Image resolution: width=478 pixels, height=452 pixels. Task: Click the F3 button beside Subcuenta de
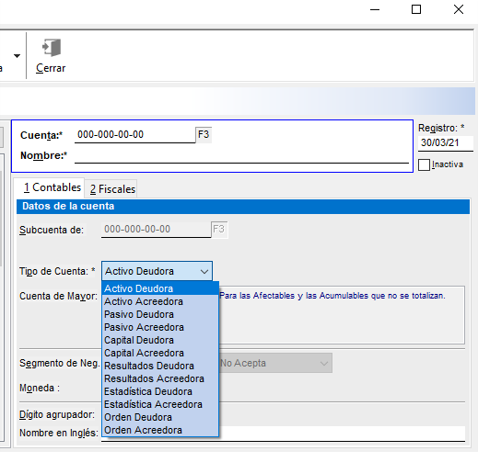point(219,229)
